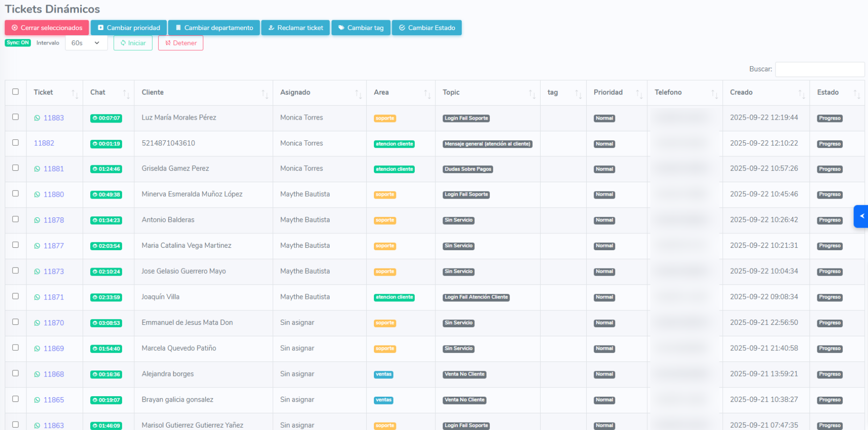This screenshot has width=868, height=430.
Task: Select the checkbox for Joaquín Villa's ticket
Action: pyautogui.click(x=15, y=296)
